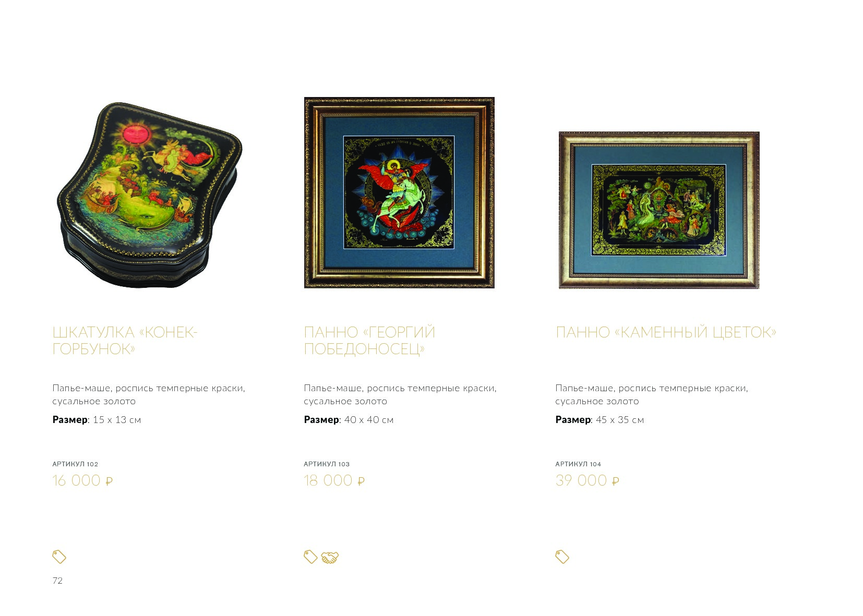This screenshot has height=616, width=863.
Task: Click the Артикул 102 label
Action: pyautogui.click(x=75, y=464)
